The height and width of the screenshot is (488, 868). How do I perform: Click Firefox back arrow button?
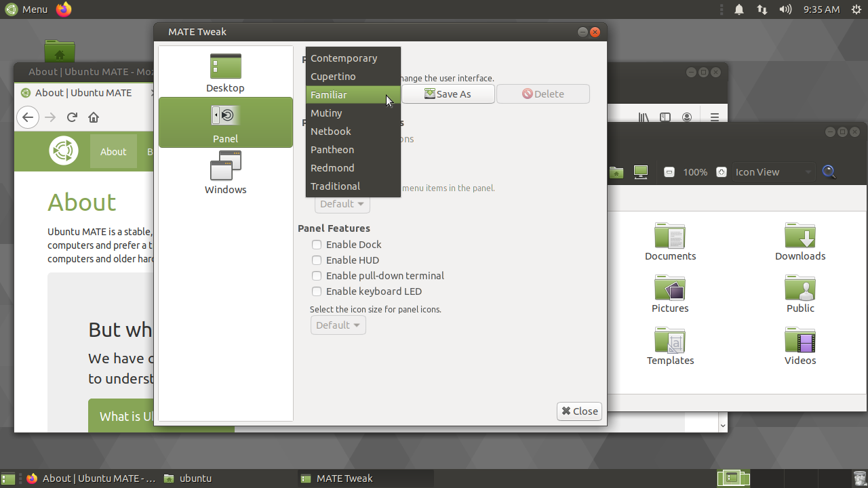click(x=27, y=117)
